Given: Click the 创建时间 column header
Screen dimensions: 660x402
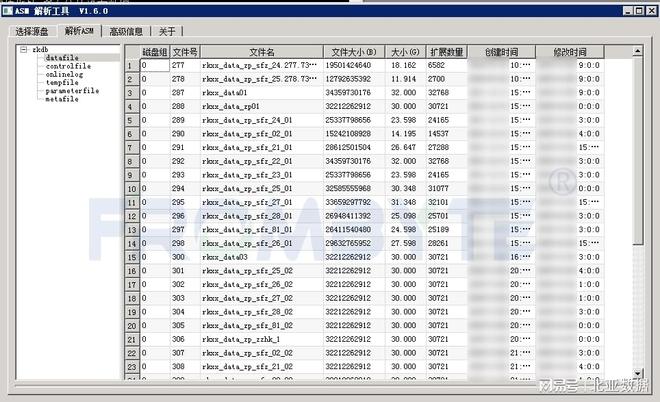Looking at the screenshot, I should (x=501, y=52).
